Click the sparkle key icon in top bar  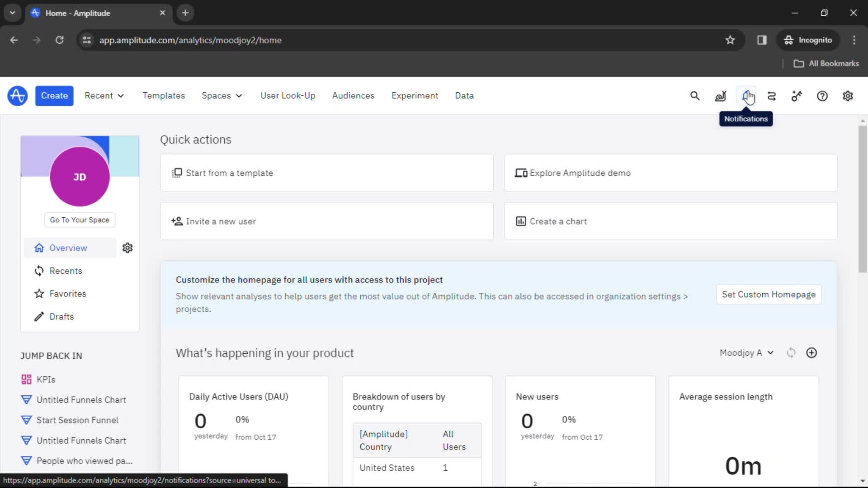coord(797,96)
